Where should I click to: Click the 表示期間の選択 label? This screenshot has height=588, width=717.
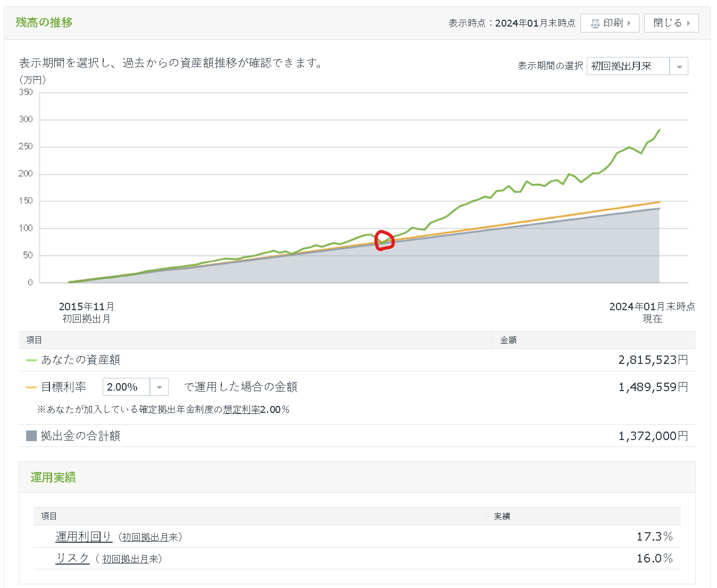click(x=551, y=66)
